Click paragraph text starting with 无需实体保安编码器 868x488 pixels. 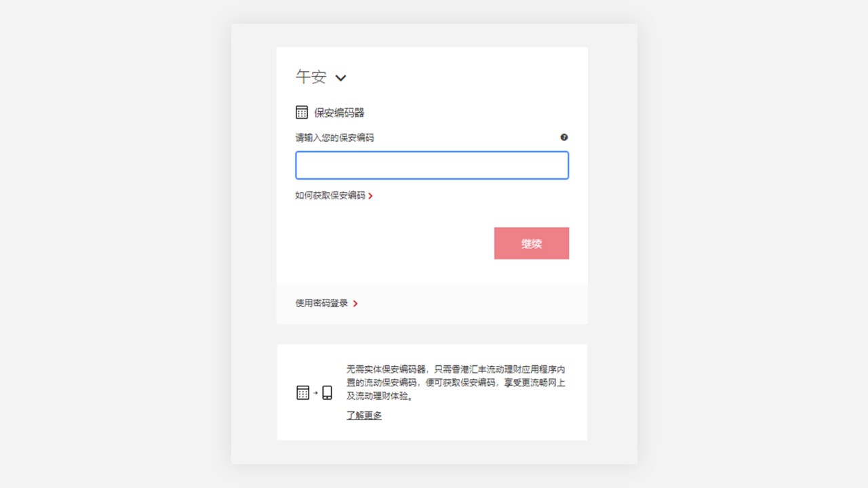click(x=456, y=383)
